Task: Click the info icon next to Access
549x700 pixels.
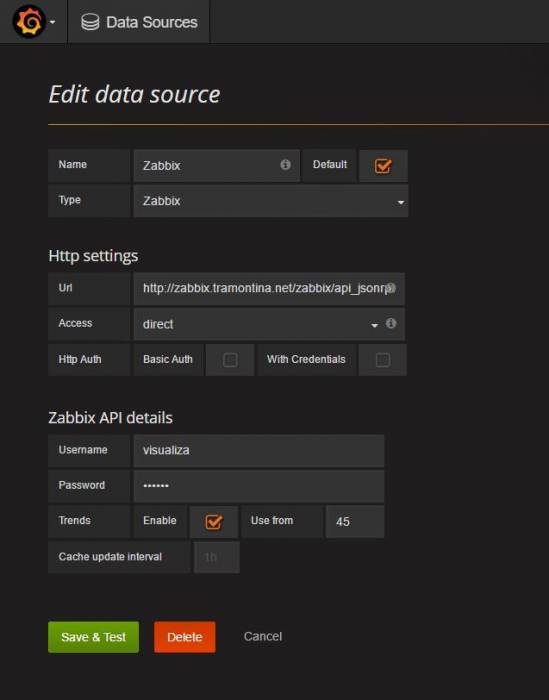Action: (391, 323)
